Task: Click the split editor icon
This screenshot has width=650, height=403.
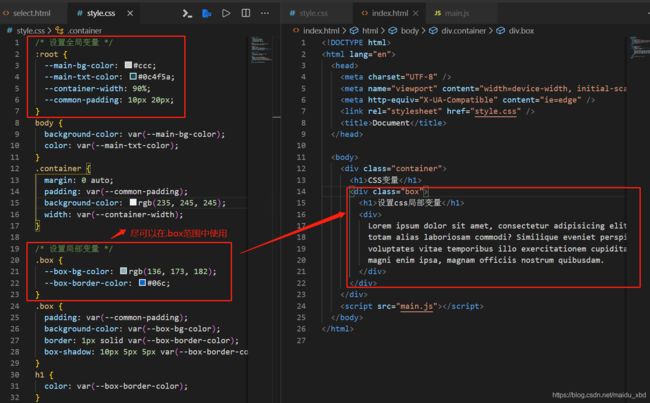Action: tap(246, 13)
